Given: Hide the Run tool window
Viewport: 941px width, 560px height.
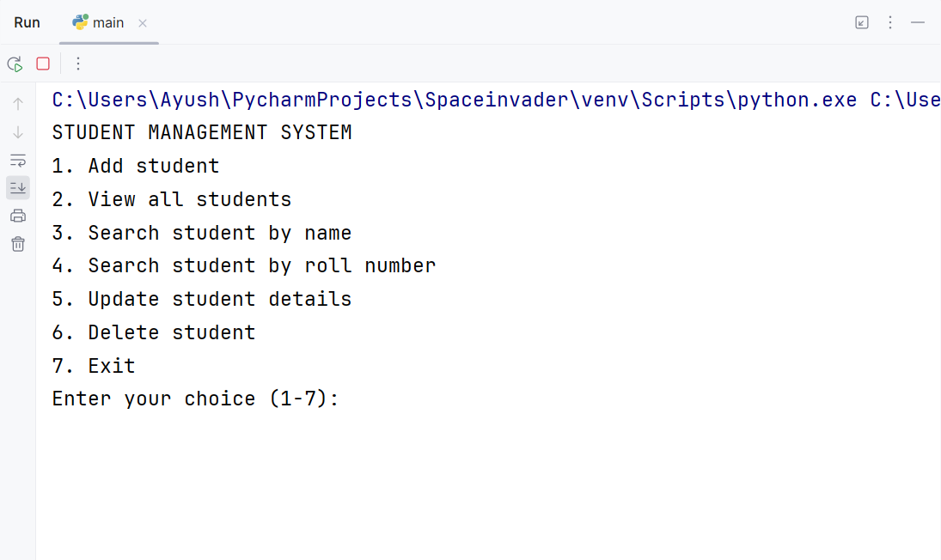Looking at the screenshot, I should (x=917, y=22).
